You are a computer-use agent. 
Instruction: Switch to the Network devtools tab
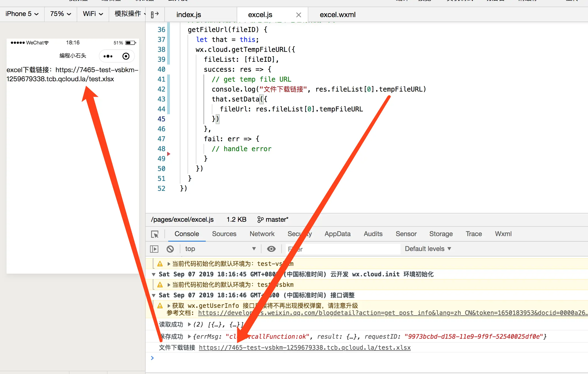coord(262,234)
